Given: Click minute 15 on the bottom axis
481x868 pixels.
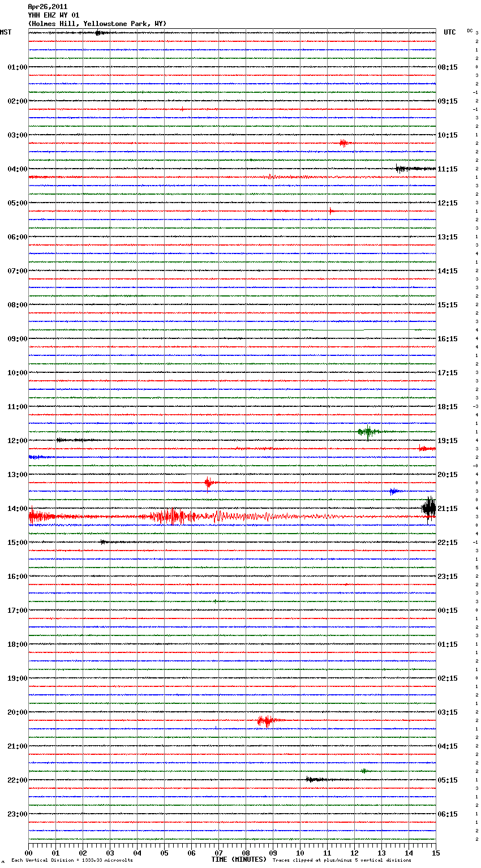Looking at the screenshot, I should pyautogui.click(x=435, y=853).
